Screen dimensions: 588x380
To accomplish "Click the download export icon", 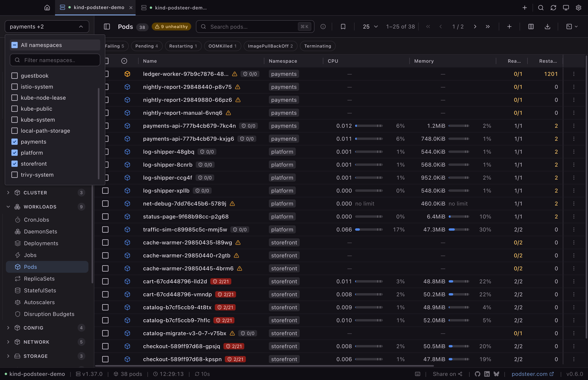I will tap(548, 27).
